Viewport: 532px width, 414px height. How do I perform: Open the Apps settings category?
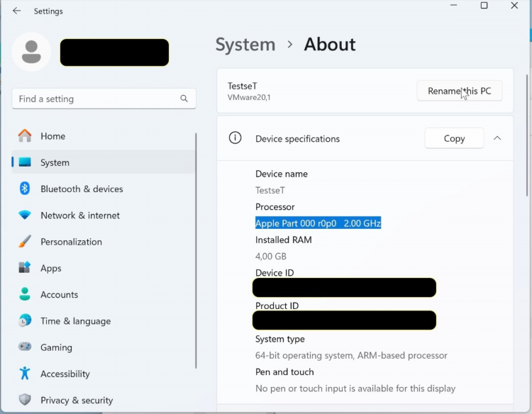point(104,268)
